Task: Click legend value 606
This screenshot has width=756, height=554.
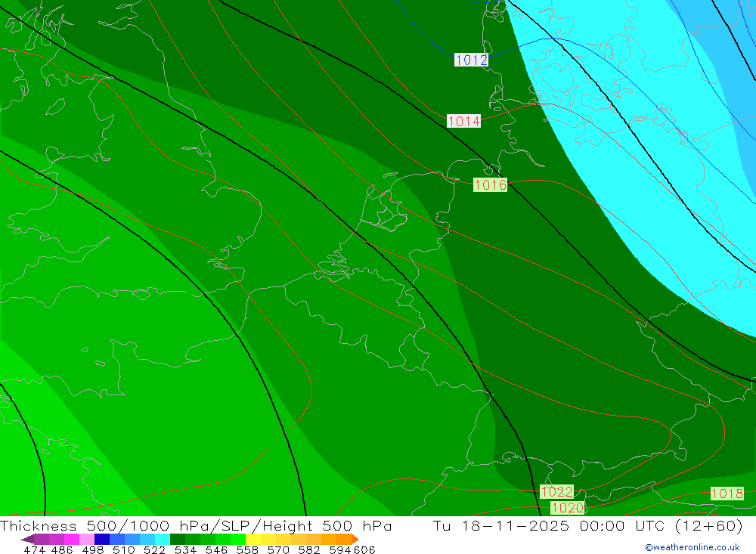Action: [x=364, y=549]
